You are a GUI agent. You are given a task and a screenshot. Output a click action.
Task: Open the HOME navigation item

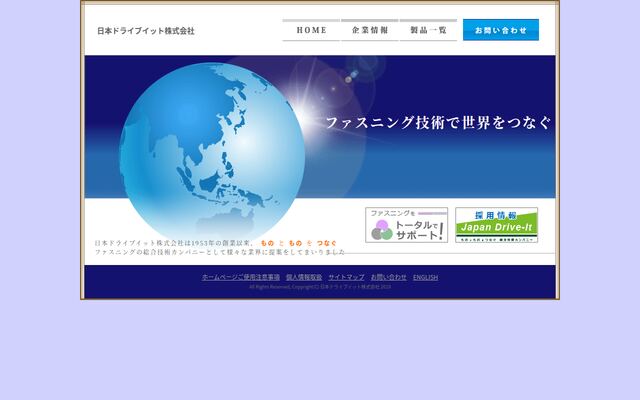[x=311, y=30]
